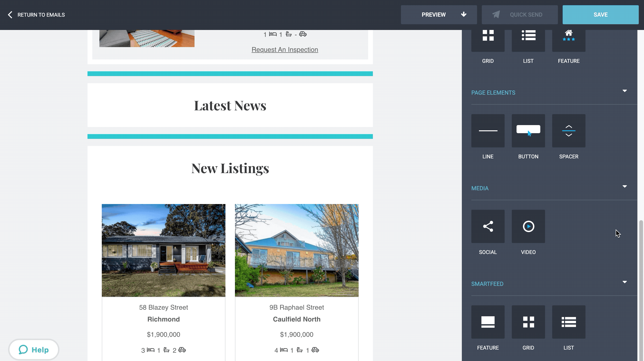Select the Latest News heading
The image size is (644, 361).
point(230,105)
